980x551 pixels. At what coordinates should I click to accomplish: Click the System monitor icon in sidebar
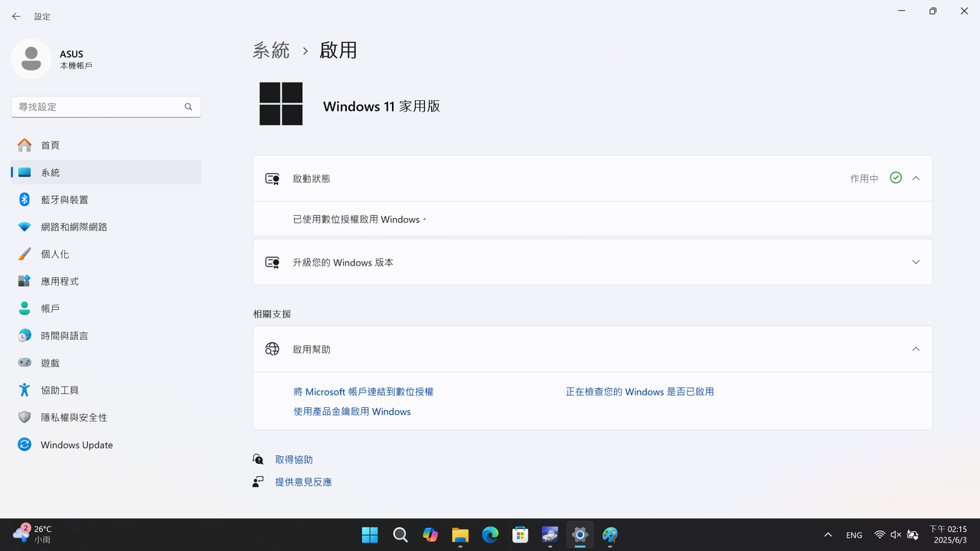coord(24,172)
